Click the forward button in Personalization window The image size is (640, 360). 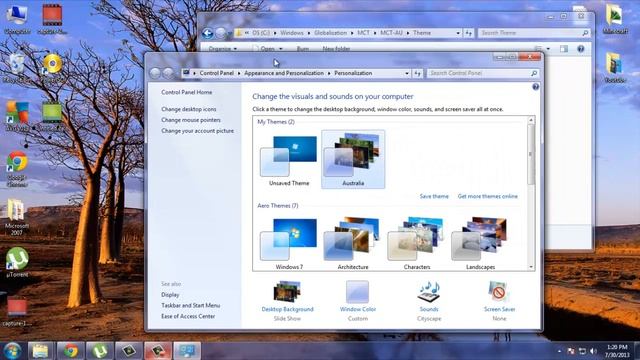168,73
